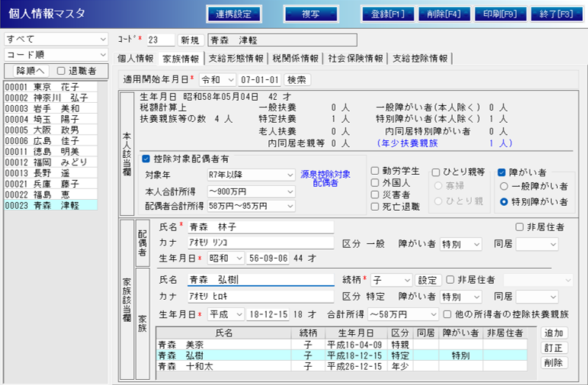The height and width of the screenshot is (385, 588).
Task: Open the 連携設定 button
Action: pyautogui.click(x=234, y=14)
